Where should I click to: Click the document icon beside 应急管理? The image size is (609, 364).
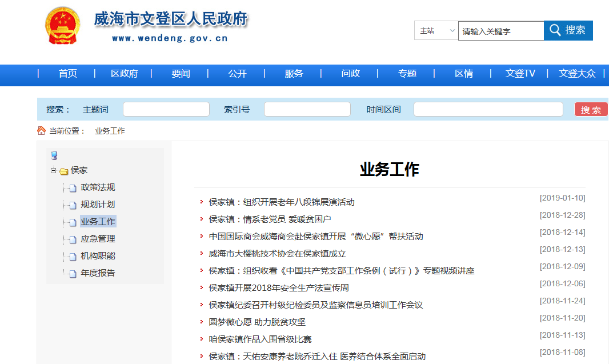point(73,239)
